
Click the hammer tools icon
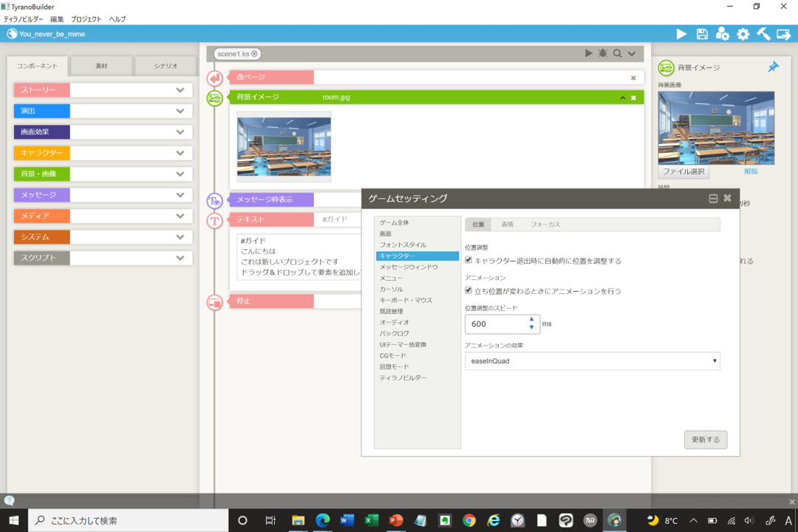coord(763,34)
